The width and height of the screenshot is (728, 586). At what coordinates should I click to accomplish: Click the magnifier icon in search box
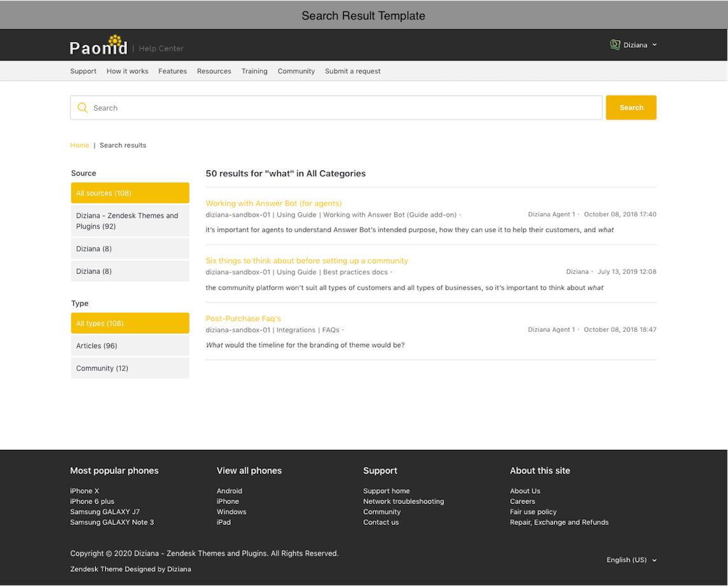click(83, 107)
